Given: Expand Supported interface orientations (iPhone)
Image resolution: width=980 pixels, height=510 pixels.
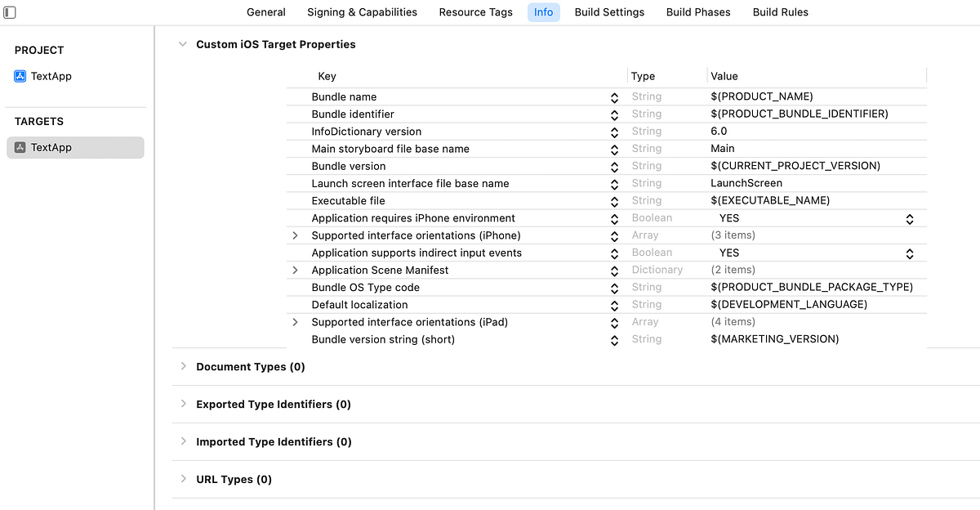Looking at the screenshot, I should point(296,235).
